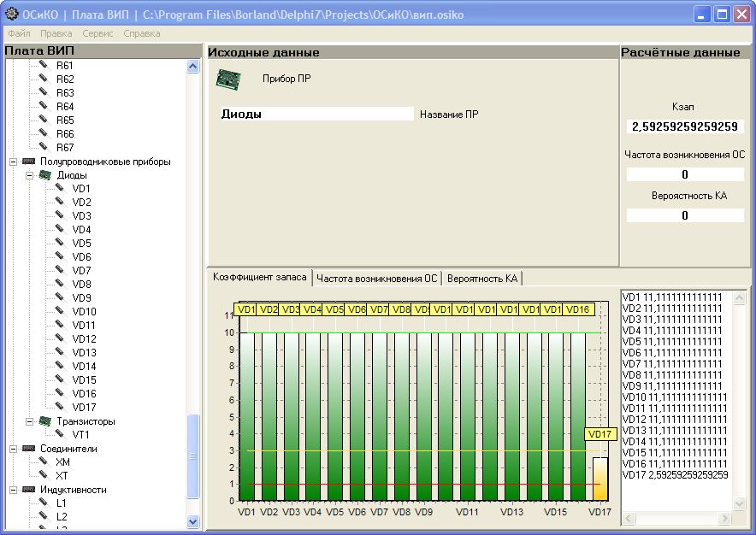Click the VD5 11,1111111111111 list row
This screenshot has height=535, width=756.
tap(672, 342)
